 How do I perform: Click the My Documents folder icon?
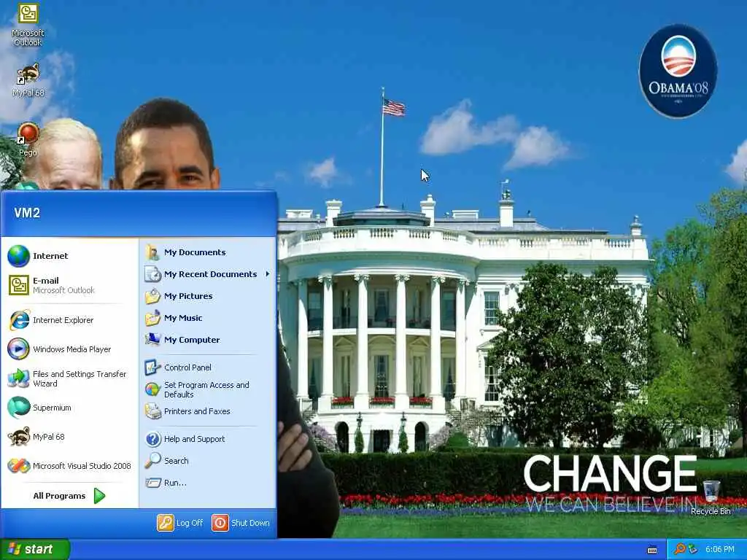click(152, 252)
